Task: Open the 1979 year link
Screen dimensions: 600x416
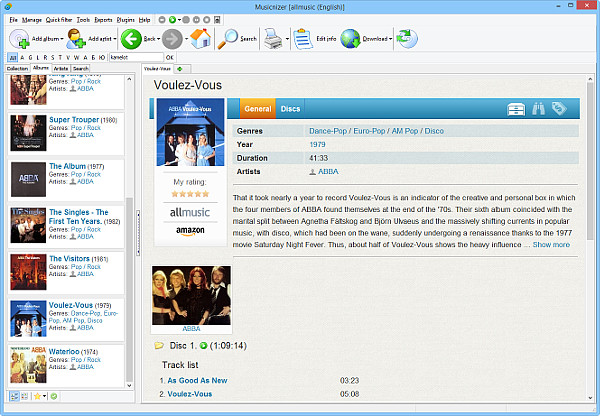Action: (317, 144)
